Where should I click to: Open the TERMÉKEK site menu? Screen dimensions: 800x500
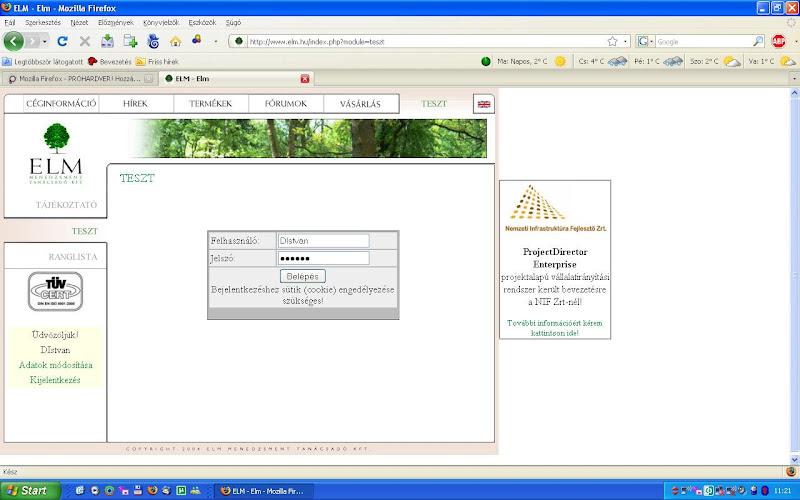210,104
